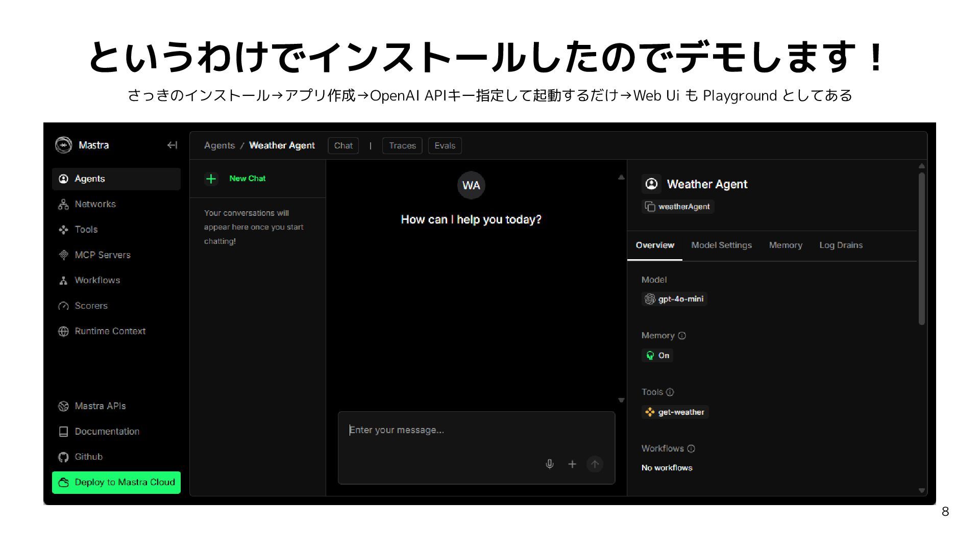Go to the Workflows page

tap(116, 281)
